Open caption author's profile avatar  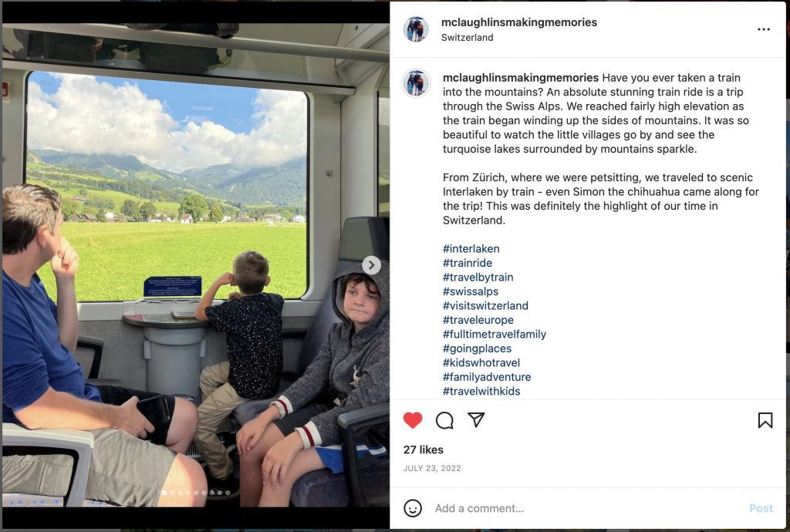point(416,83)
